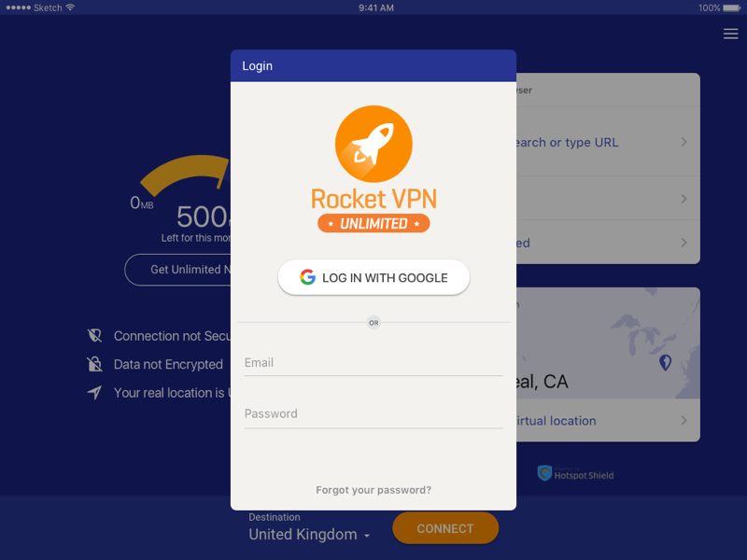Click the map location pin marker
The image size is (747, 560).
coord(665,363)
